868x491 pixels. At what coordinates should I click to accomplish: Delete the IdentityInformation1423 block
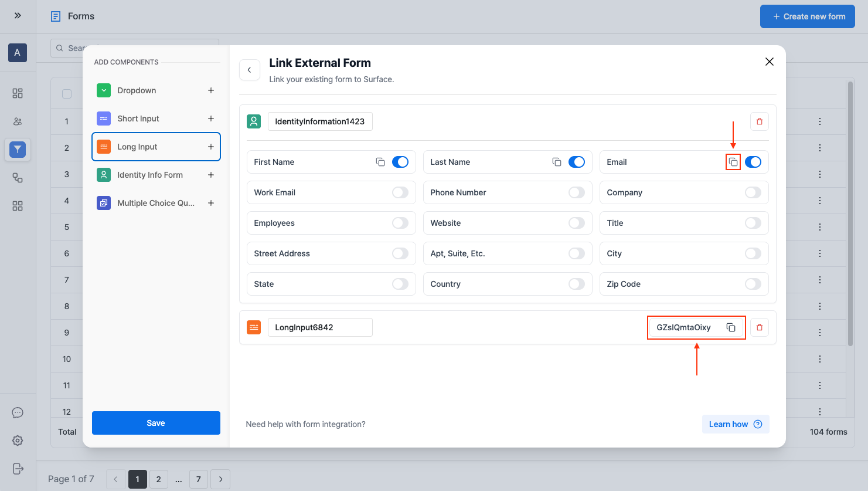[x=760, y=121]
